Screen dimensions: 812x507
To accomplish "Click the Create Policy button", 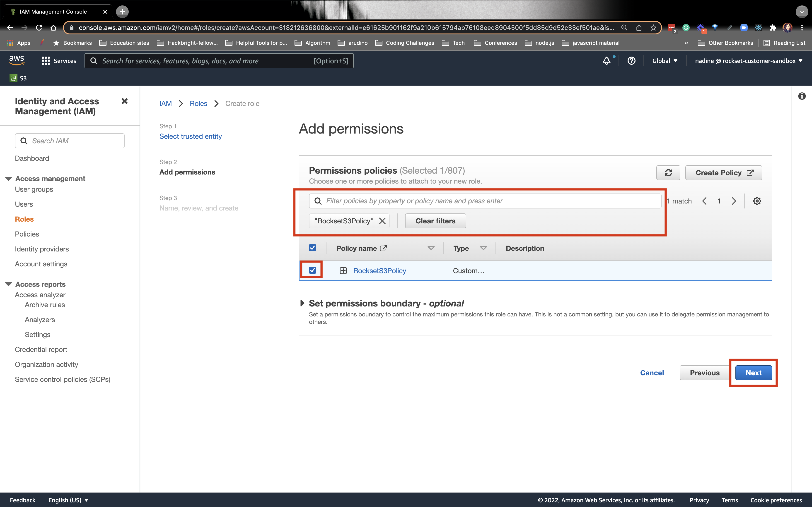I will pos(723,173).
